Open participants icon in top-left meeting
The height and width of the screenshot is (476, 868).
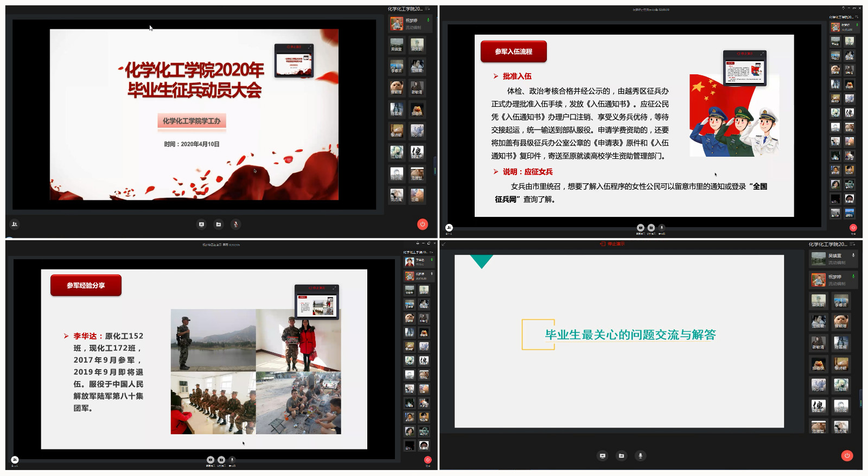(15, 224)
